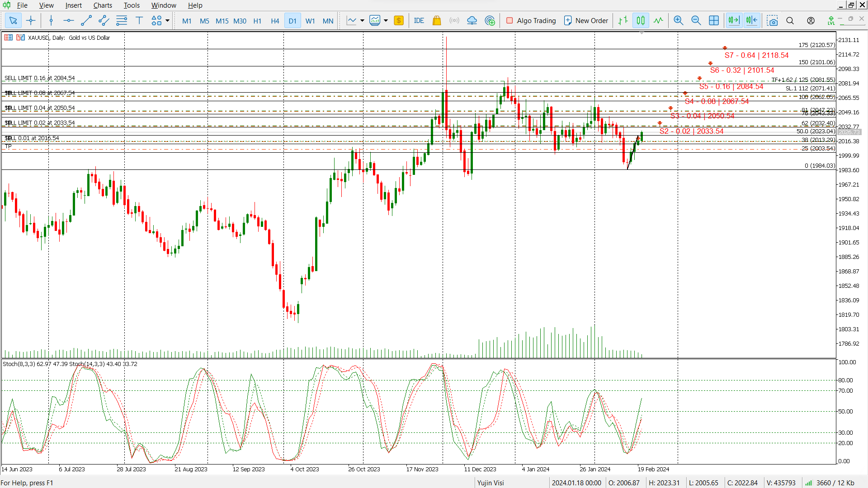Open the search magnifier
The image size is (868, 488).
[790, 21]
